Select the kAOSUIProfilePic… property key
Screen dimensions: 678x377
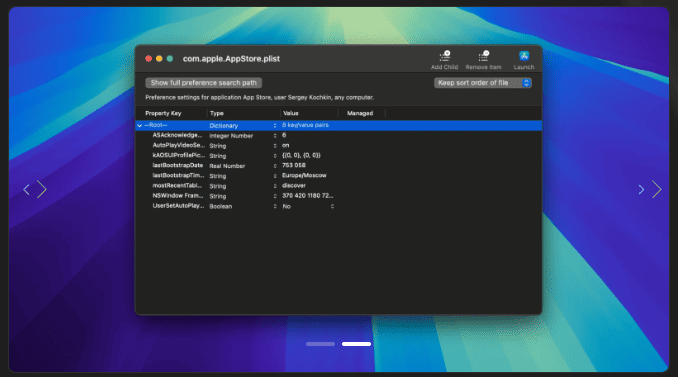[x=178, y=155]
